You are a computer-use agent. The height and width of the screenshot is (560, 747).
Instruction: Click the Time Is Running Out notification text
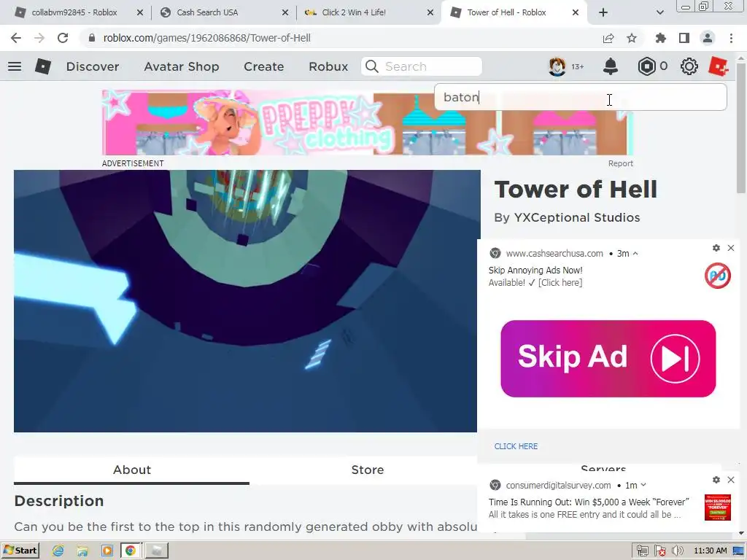589,502
